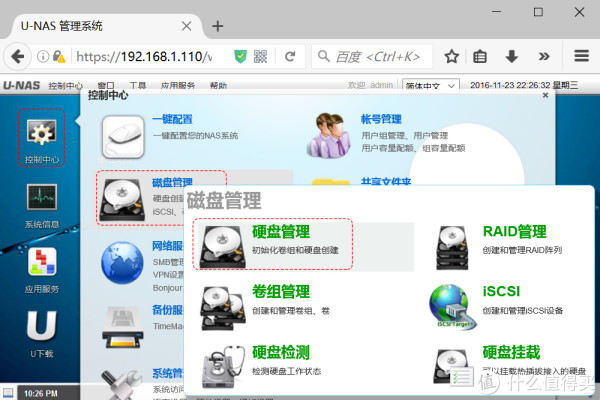Open the 窗口 menu
The image size is (600, 400).
[106, 85]
